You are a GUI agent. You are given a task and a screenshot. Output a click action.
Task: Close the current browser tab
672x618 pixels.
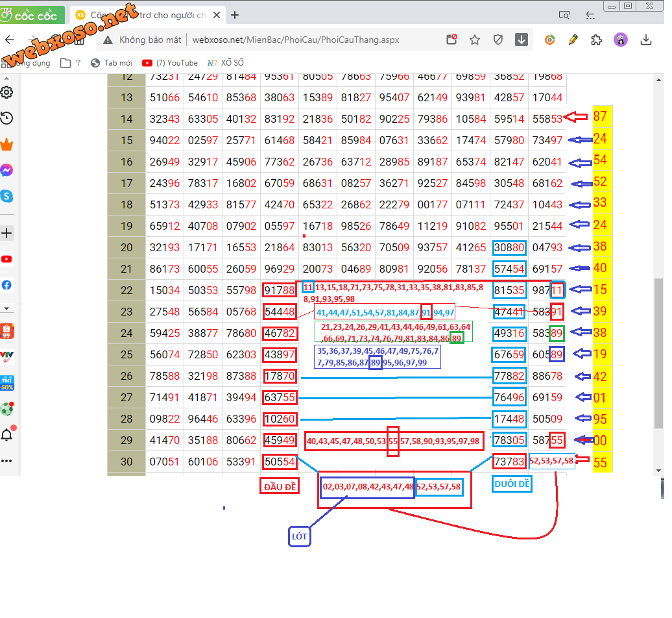tap(217, 16)
